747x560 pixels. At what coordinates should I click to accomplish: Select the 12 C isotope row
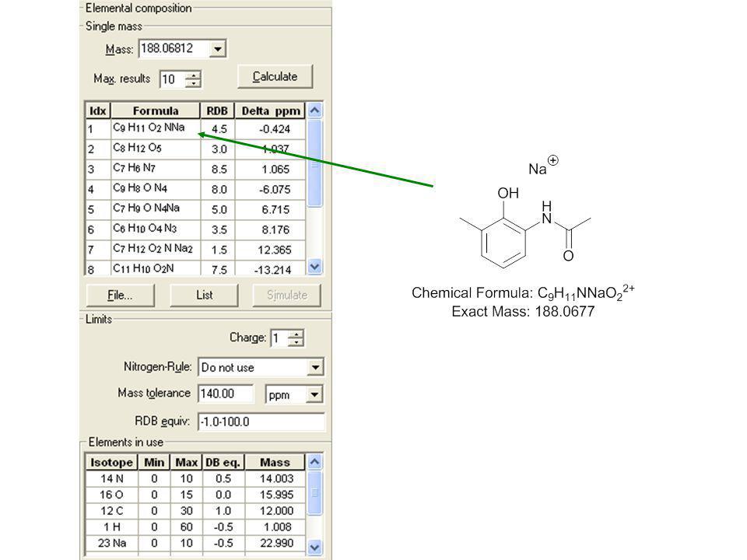click(195, 511)
